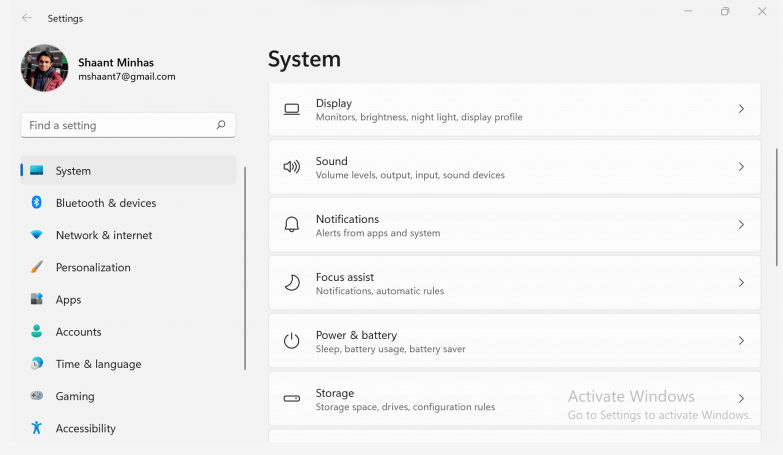The width and height of the screenshot is (783, 455).
Task: Open Storage settings title
Action: tap(335, 393)
